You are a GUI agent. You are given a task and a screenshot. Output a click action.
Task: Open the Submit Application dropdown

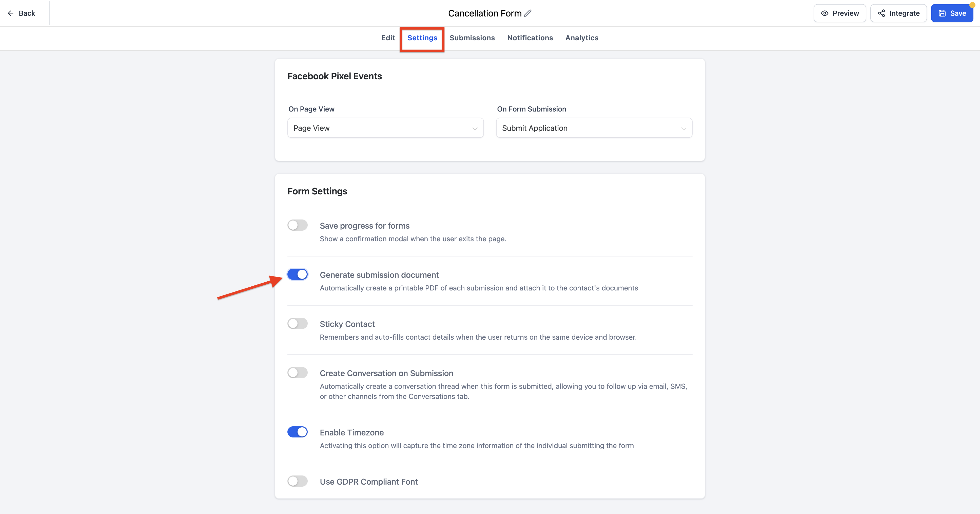[x=594, y=128]
